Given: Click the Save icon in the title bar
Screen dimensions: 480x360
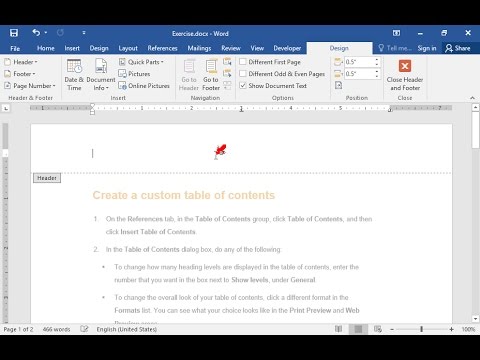Looking at the screenshot, I should [14, 33].
